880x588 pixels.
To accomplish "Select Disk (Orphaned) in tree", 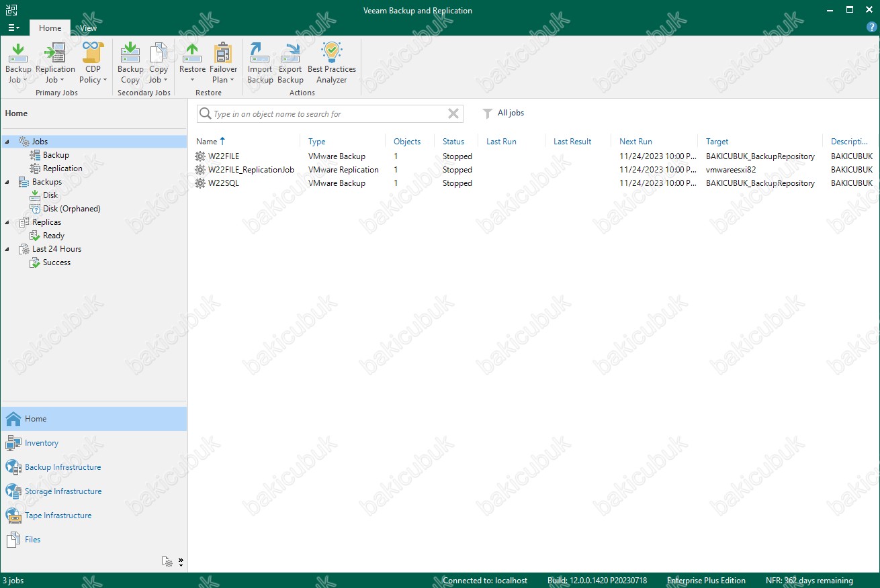I will click(x=71, y=209).
